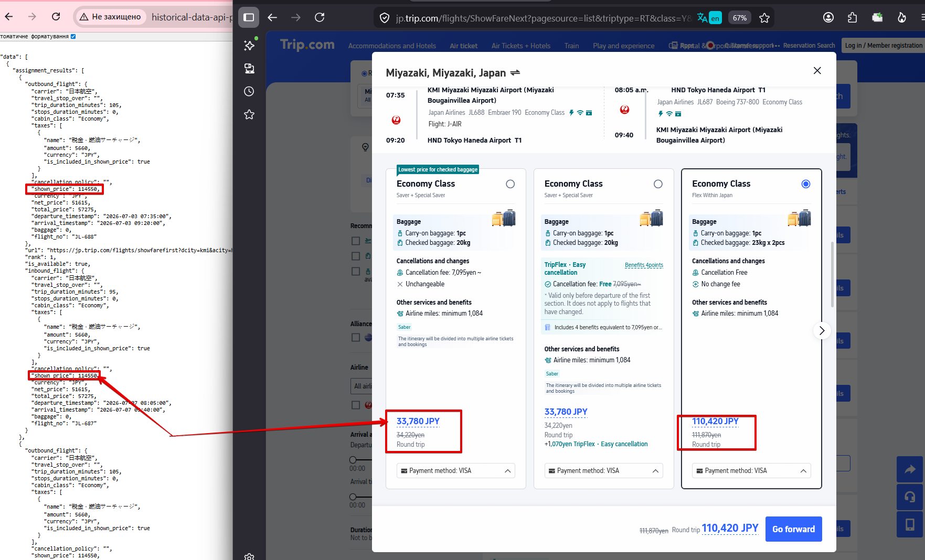Click the jp.trip.com address bar

543,18
